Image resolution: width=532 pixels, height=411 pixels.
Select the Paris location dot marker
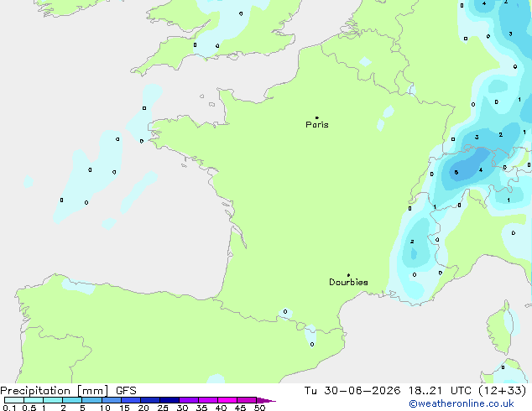tap(317, 117)
